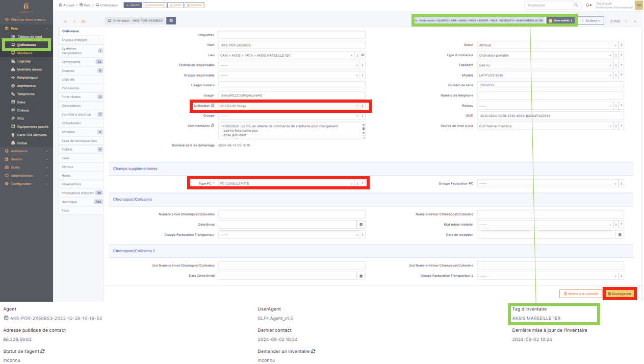The image size is (644, 364).
Task: Click the Numéro de série field
Action: click(551, 85)
